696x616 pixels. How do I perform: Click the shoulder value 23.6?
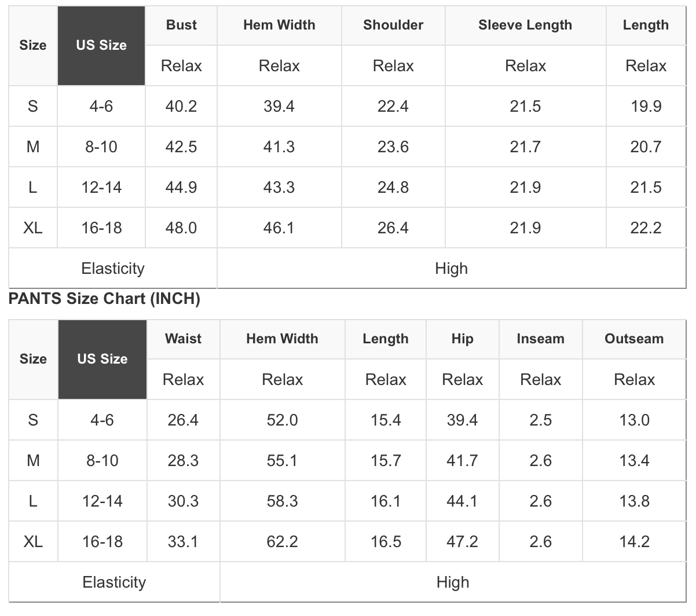(393, 146)
